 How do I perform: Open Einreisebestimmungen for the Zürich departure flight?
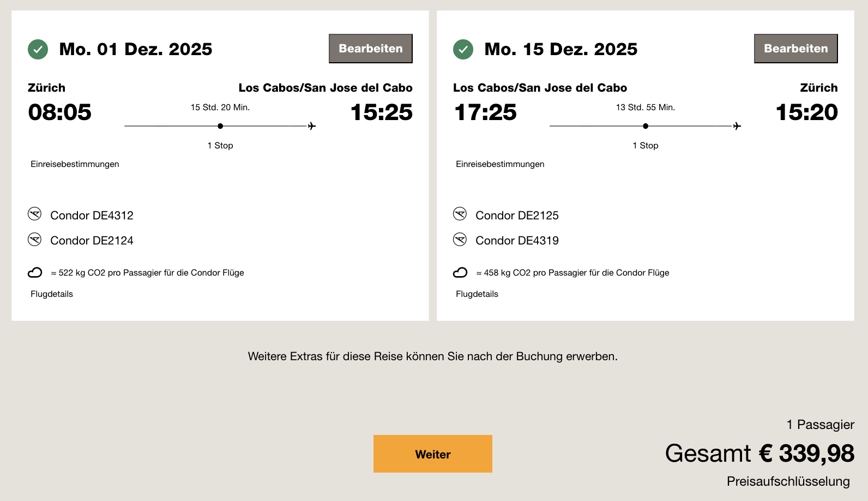(75, 164)
